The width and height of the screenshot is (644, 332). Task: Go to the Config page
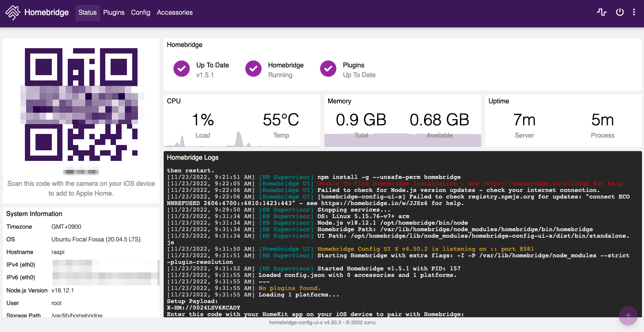[140, 13]
